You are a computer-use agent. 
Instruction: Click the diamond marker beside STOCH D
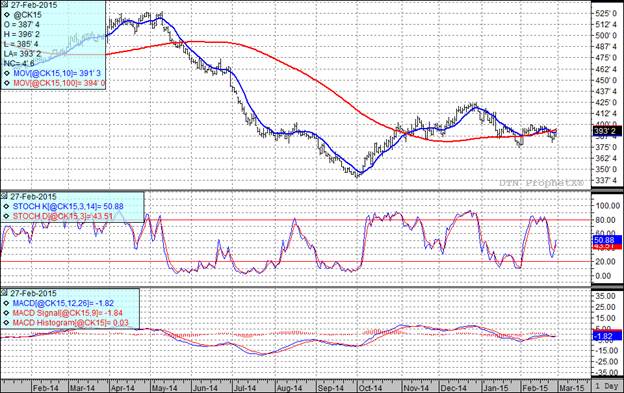click(x=6, y=216)
